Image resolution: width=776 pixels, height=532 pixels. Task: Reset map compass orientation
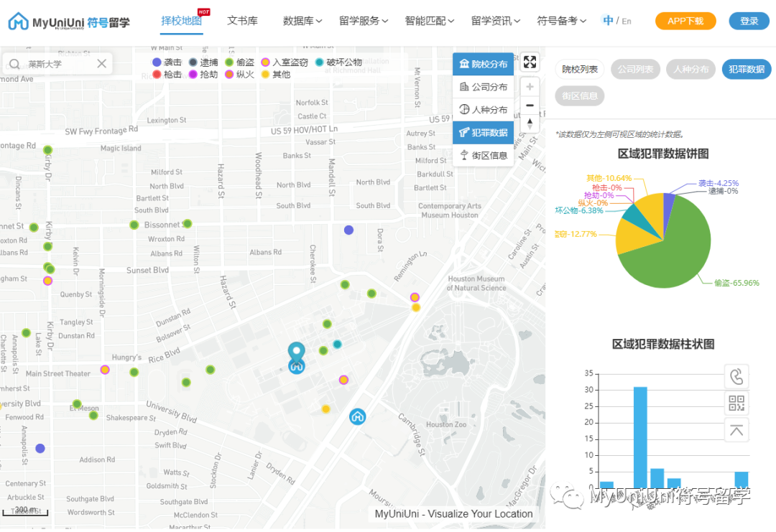tap(530, 123)
